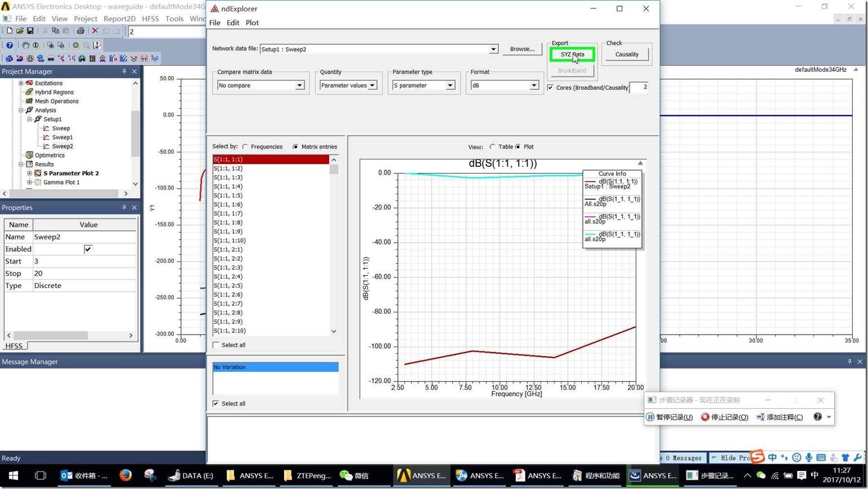This screenshot has height=489, width=868.
Task: Click the Save floppy disk icon
Action: point(30,31)
